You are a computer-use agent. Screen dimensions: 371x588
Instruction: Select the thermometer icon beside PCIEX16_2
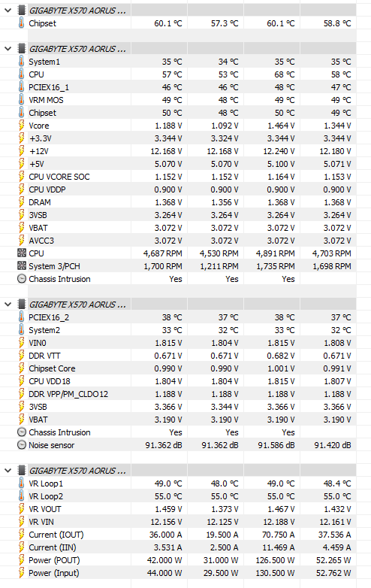pos(22,317)
